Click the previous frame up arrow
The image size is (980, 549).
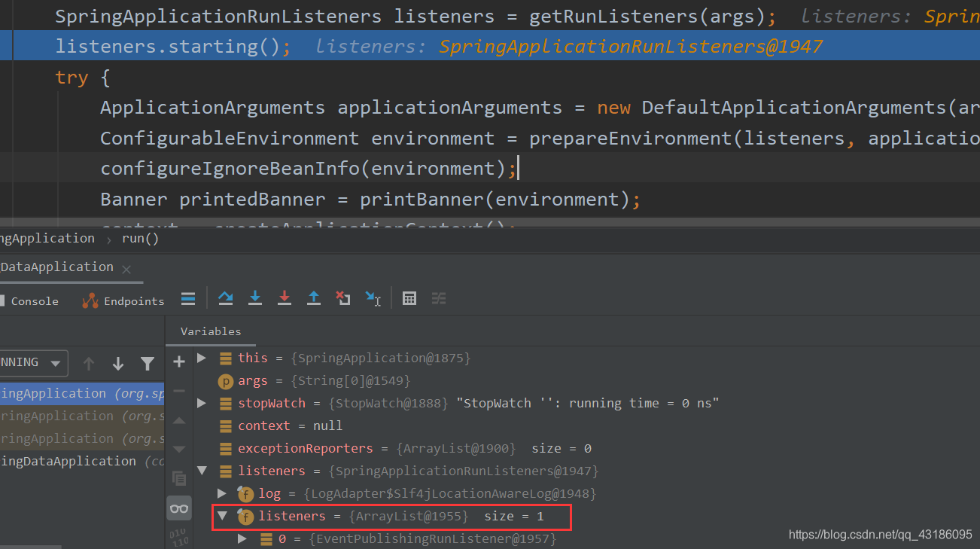89,364
